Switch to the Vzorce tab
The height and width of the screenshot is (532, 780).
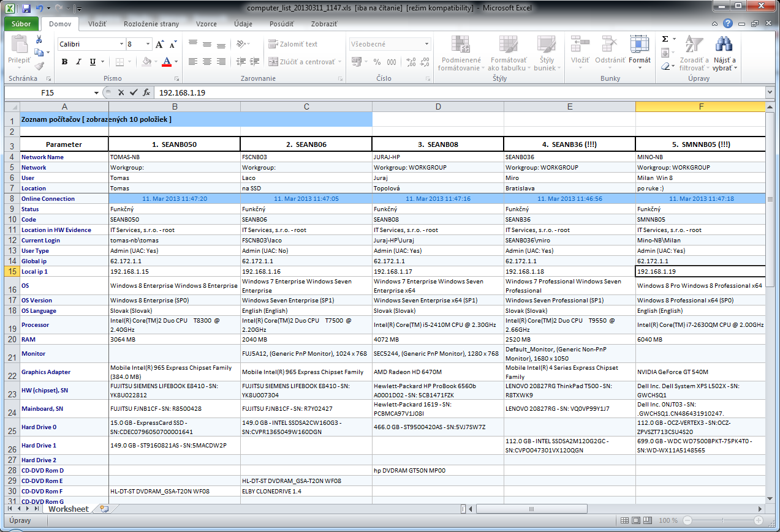click(x=206, y=24)
